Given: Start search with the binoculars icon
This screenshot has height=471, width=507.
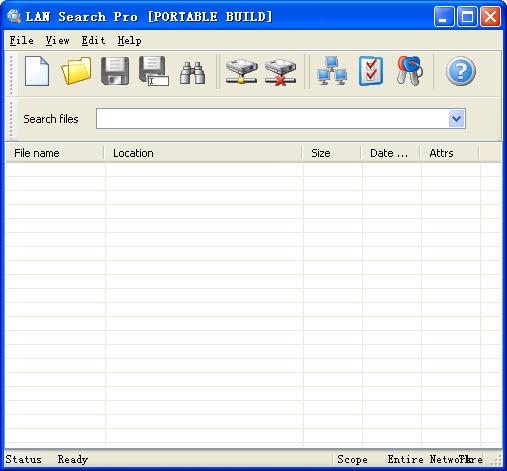Looking at the screenshot, I should click(x=192, y=72).
